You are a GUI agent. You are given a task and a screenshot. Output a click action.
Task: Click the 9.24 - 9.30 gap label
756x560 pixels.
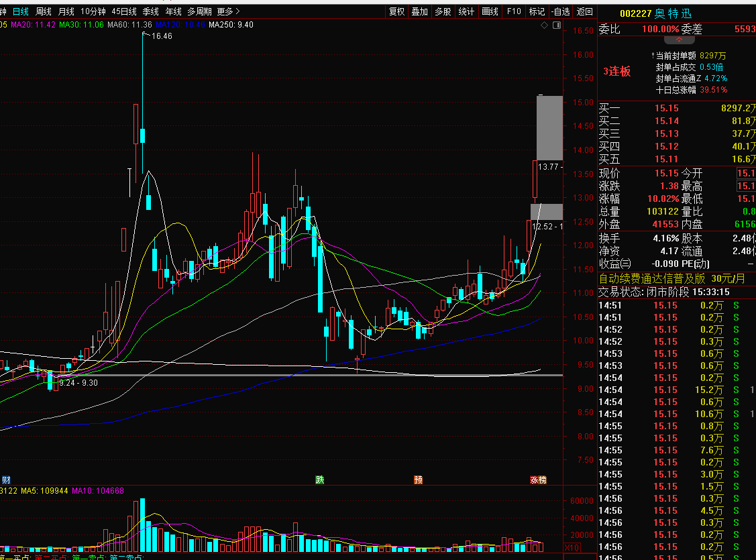point(78,383)
